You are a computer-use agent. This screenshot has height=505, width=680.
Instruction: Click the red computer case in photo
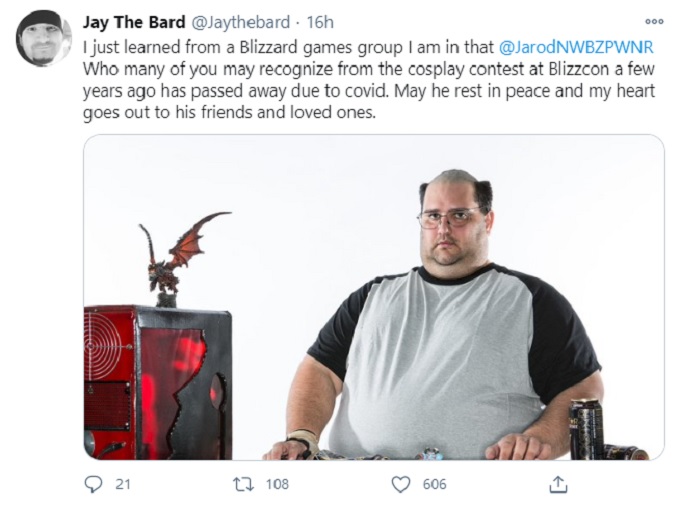click(158, 383)
